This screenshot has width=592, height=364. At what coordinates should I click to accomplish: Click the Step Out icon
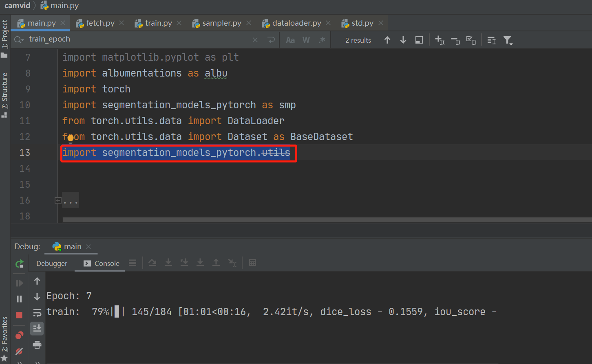click(x=216, y=263)
